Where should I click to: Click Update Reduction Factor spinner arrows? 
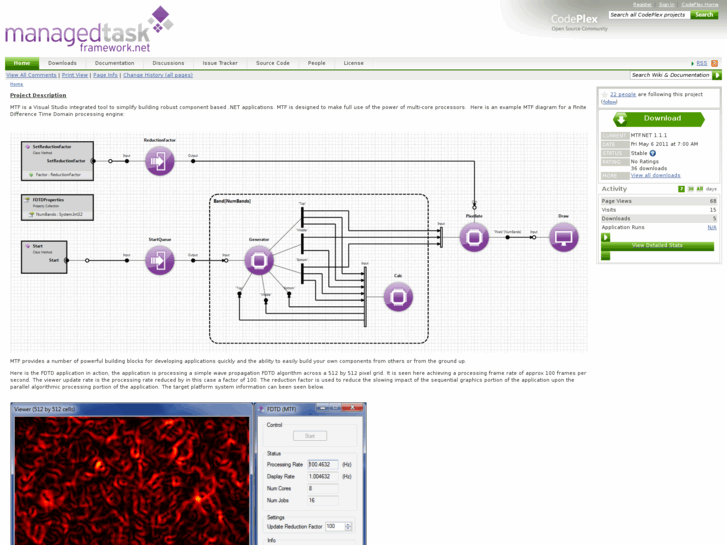click(348, 526)
